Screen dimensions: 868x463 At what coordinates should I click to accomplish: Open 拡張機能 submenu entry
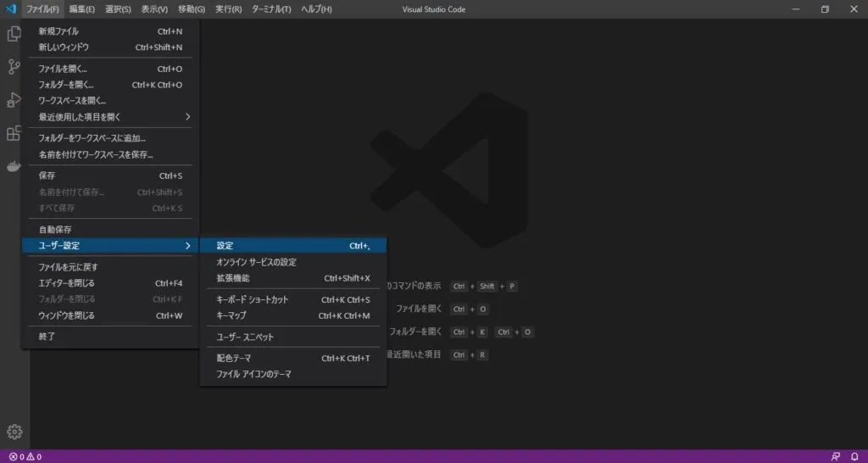click(293, 278)
